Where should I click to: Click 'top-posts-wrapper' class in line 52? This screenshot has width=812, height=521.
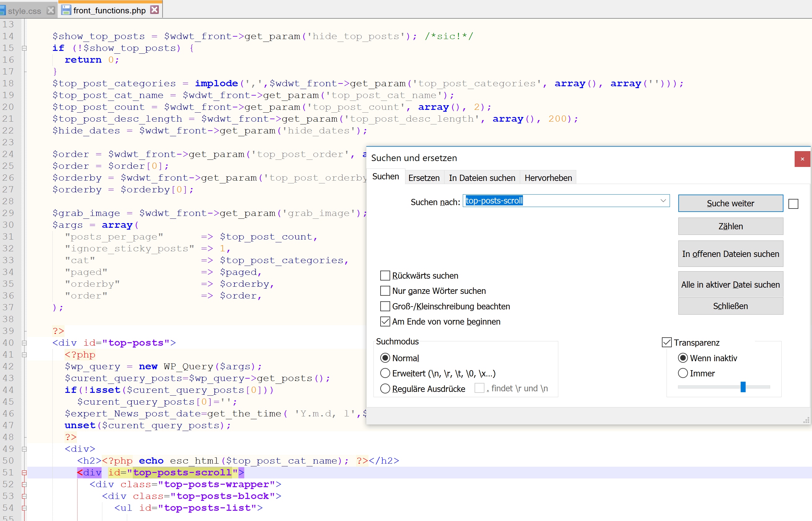pos(217,484)
